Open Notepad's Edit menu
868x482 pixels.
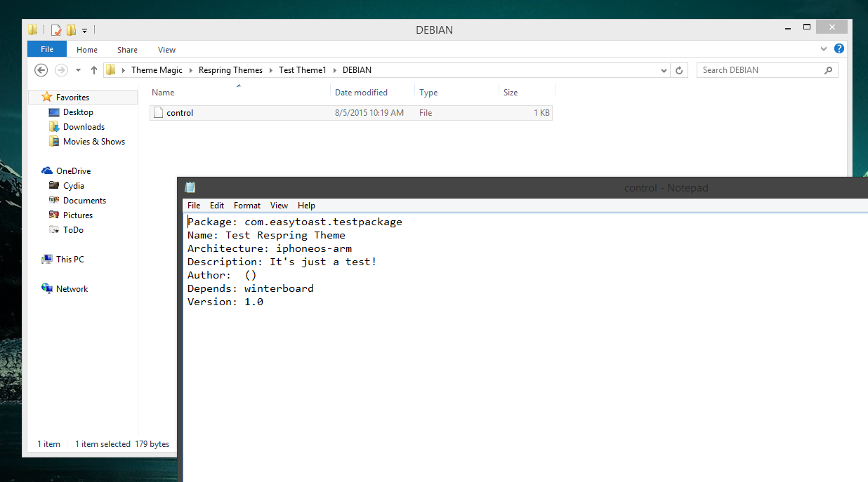[217, 206]
